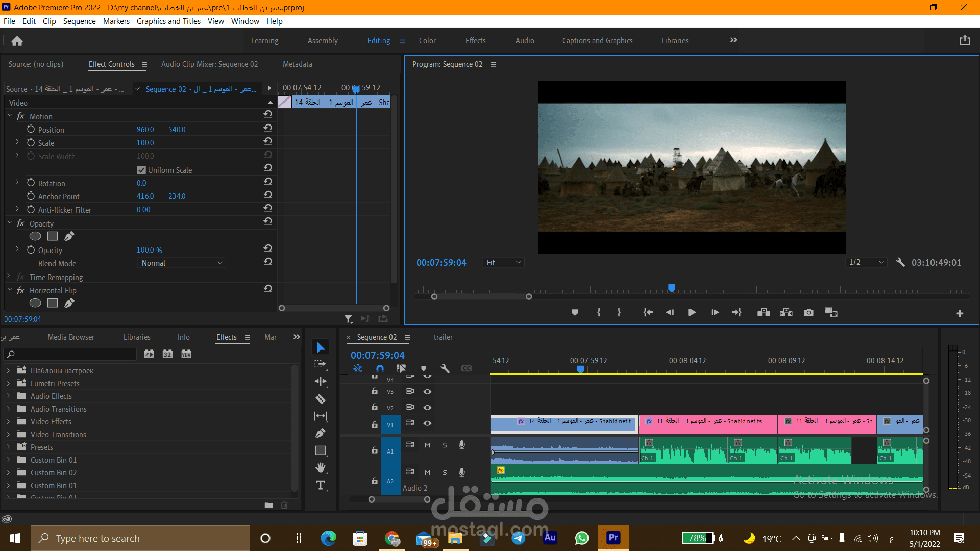Viewport: 980px width, 551px height.
Task: Select the Pen tool in tools panel
Action: 321,433
